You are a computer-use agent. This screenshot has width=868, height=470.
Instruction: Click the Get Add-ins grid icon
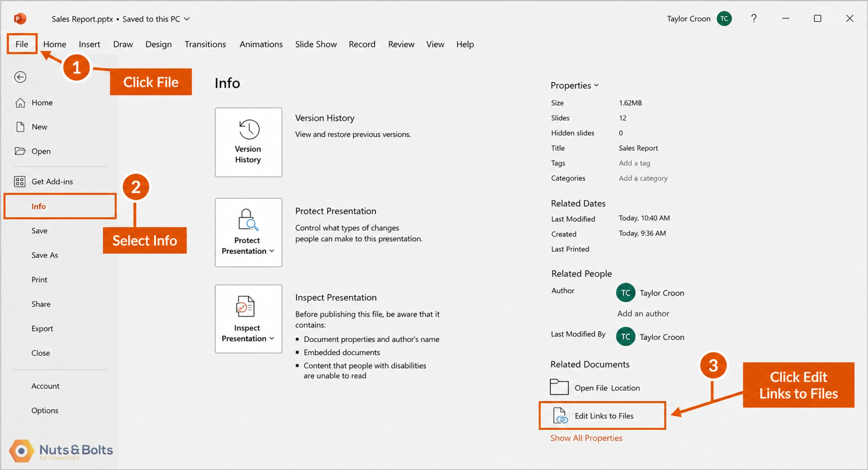20,181
